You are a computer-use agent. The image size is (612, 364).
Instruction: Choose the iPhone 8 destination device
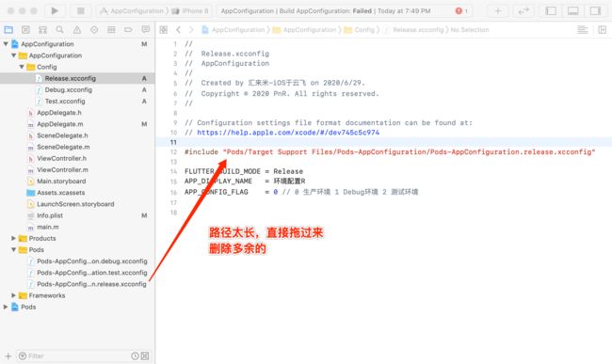pyautogui.click(x=190, y=11)
